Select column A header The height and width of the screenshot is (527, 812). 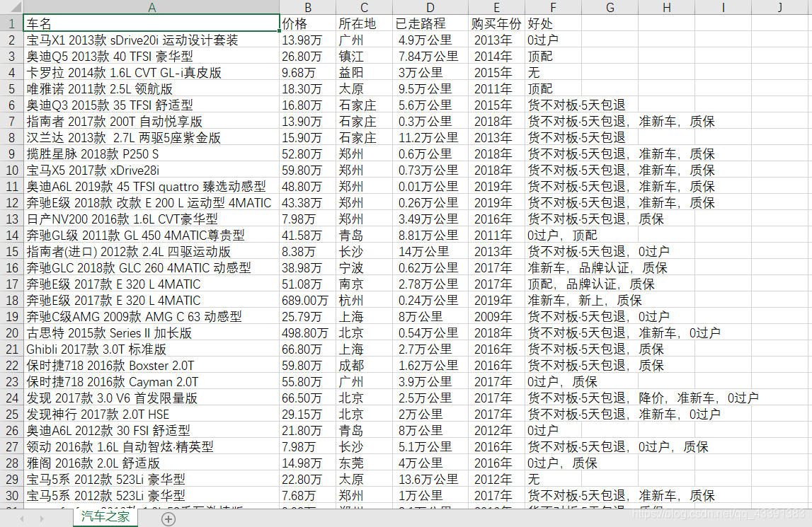coord(151,7)
